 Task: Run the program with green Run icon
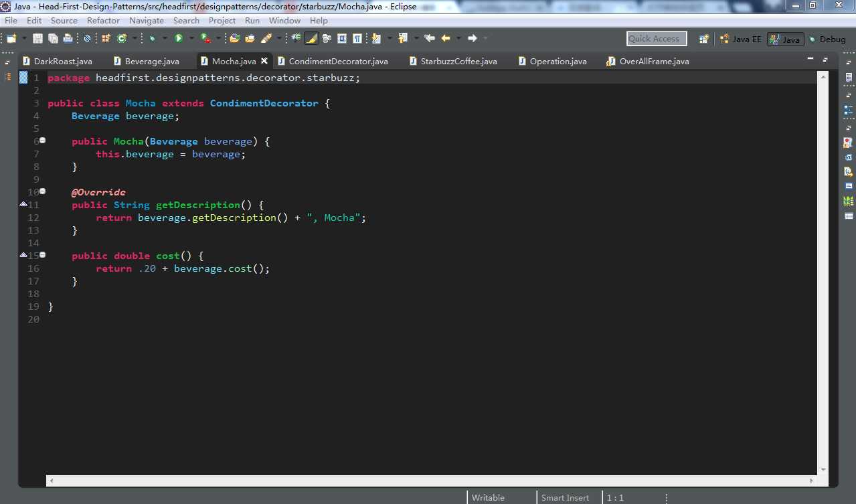click(x=179, y=39)
